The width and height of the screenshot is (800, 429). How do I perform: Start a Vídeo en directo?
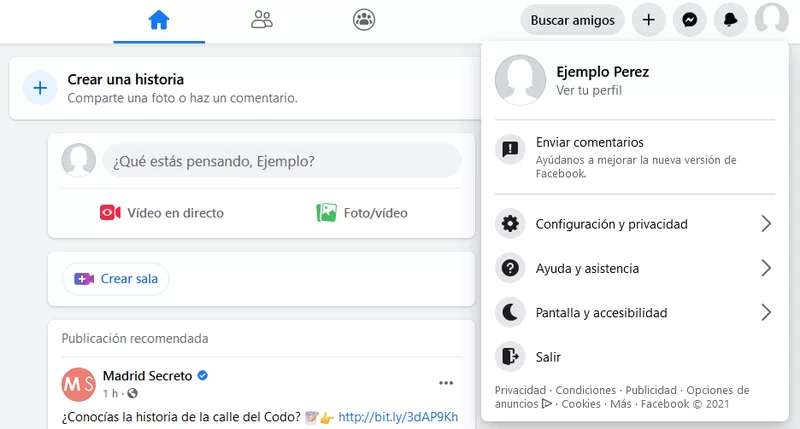pos(162,213)
